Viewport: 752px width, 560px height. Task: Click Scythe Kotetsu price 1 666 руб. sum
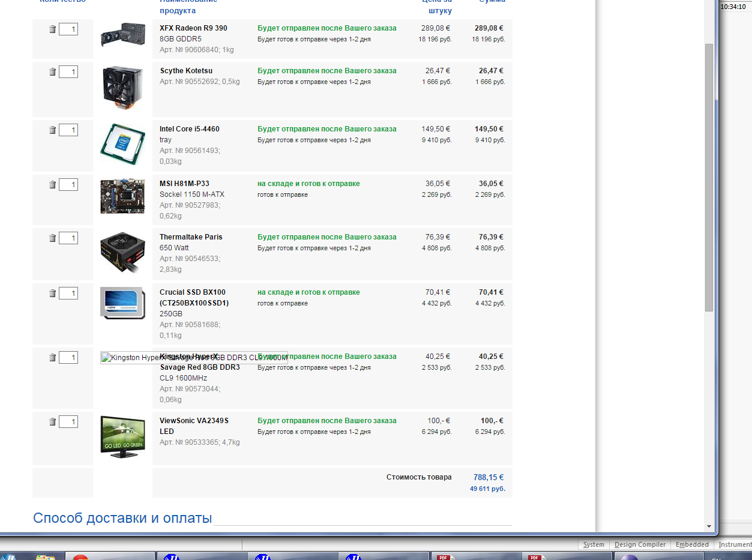click(x=490, y=82)
